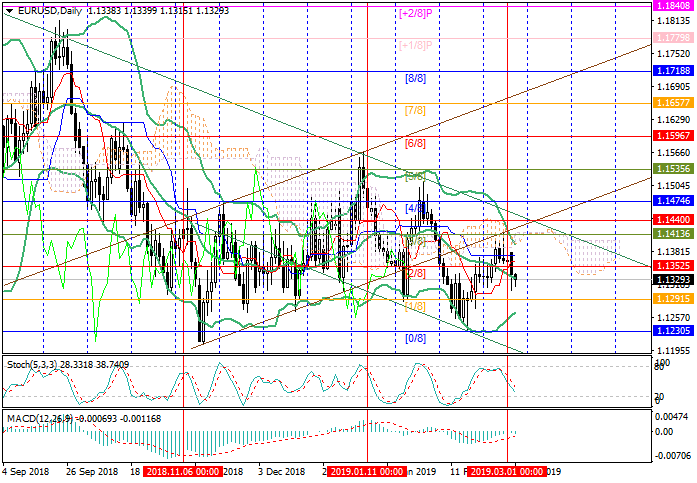Click the EURUSD,Daily chart title
The height and width of the screenshot is (483, 697).
pos(48,10)
